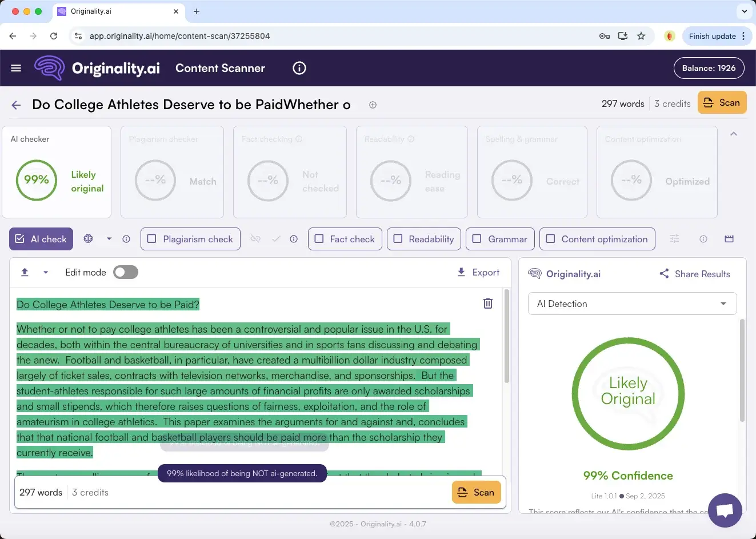Delete the text using the trash icon
The width and height of the screenshot is (756, 539).
pyautogui.click(x=488, y=304)
